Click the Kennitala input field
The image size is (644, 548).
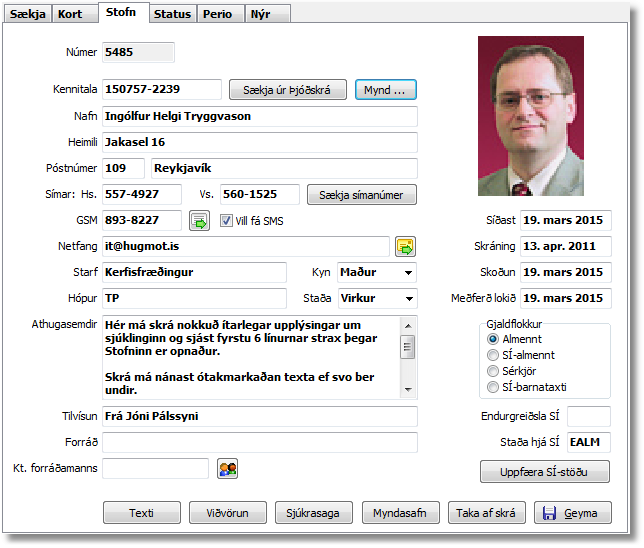pyautogui.click(x=162, y=90)
